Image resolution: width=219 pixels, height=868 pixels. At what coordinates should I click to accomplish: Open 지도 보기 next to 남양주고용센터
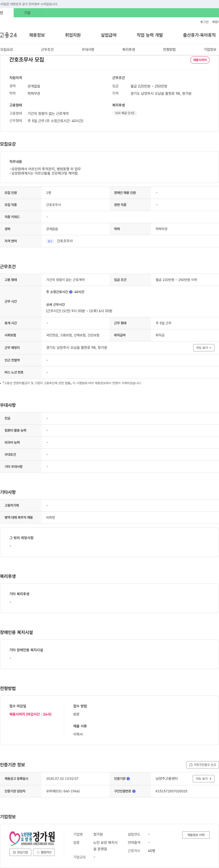click(x=203, y=779)
